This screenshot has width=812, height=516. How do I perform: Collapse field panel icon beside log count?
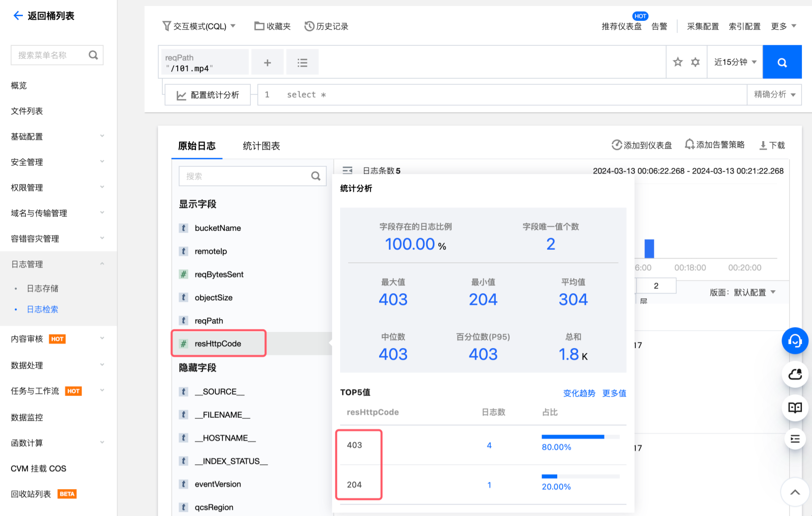coord(348,170)
